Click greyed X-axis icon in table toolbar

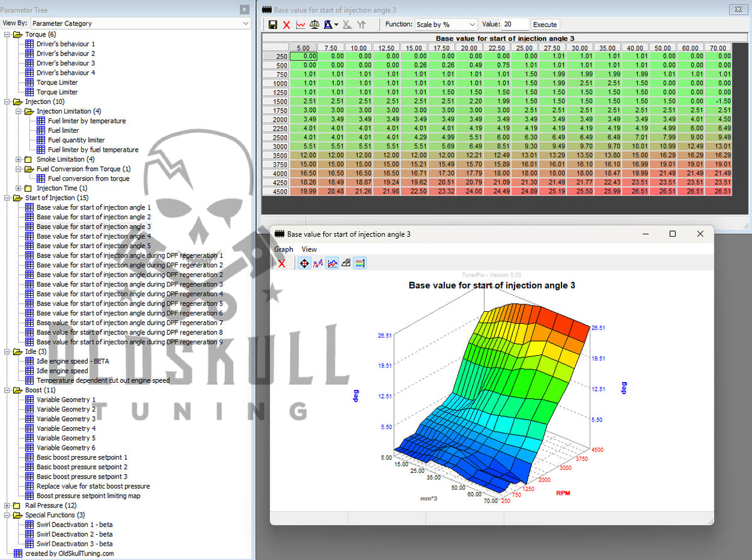pyautogui.click(x=347, y=24)
